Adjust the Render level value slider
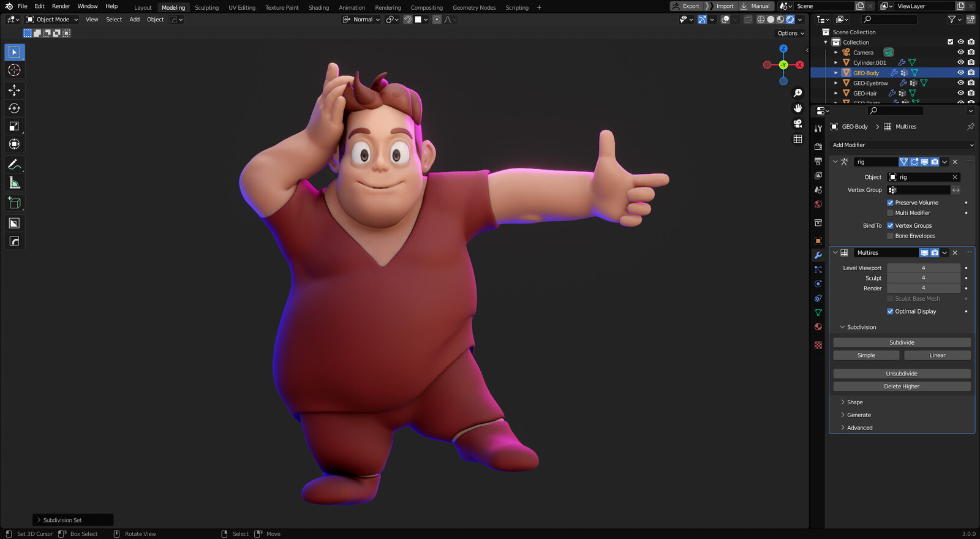Image resolution: width=980 pixels, height=539 pixels. (924, 288)
